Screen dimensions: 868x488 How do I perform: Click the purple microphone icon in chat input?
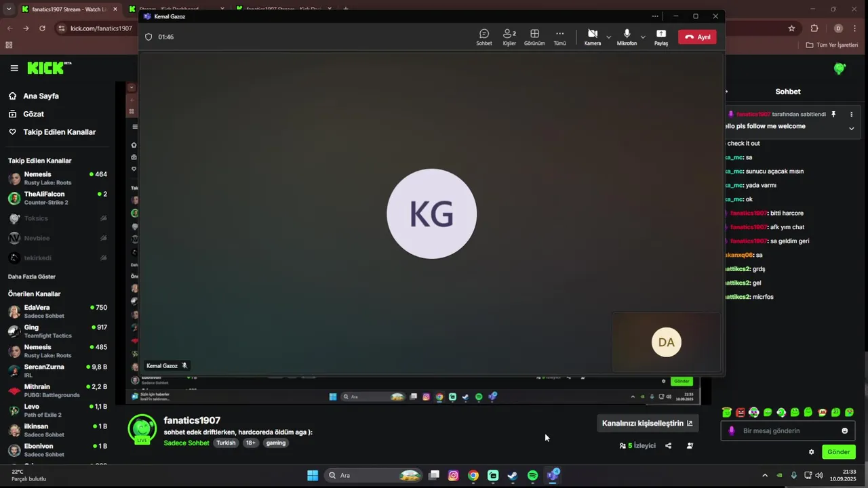[732, 430]
